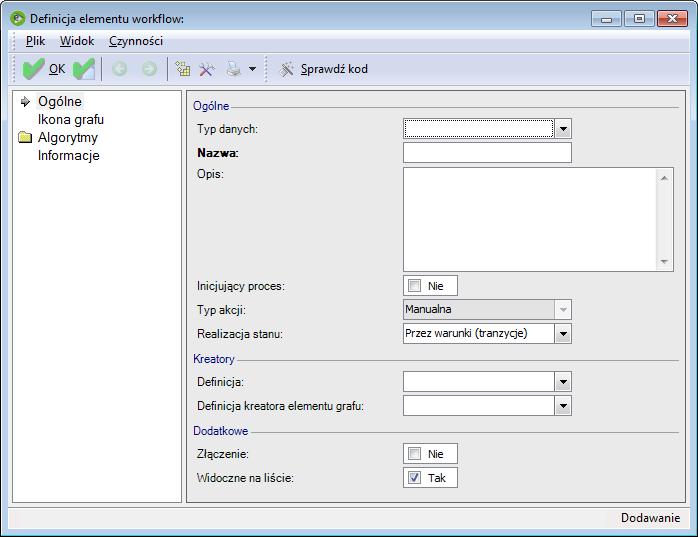The height and width of the screenshot is (537, 698).
Task: Open the Definicja dropdown arrow
Action: coord(563,382)
